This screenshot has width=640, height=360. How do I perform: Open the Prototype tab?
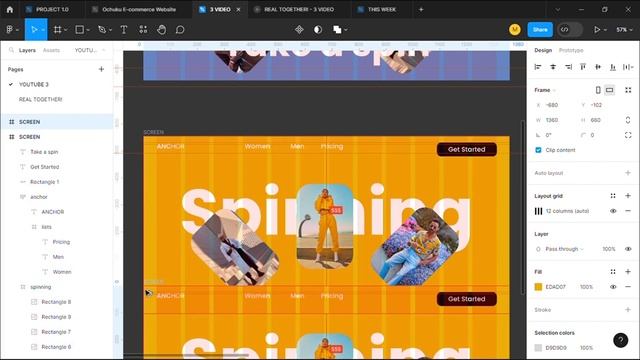pyautogui.click(x=571, y=50)
